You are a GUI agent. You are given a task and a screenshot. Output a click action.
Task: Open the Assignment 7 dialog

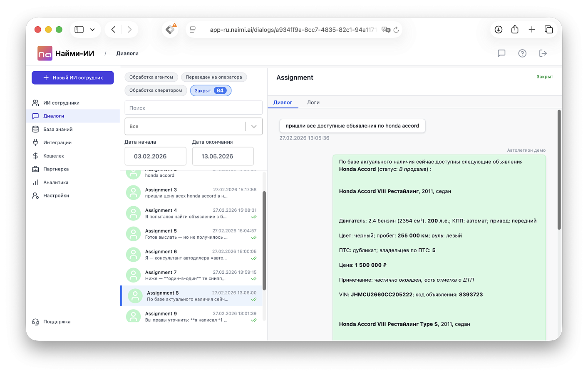pos(191,275)
